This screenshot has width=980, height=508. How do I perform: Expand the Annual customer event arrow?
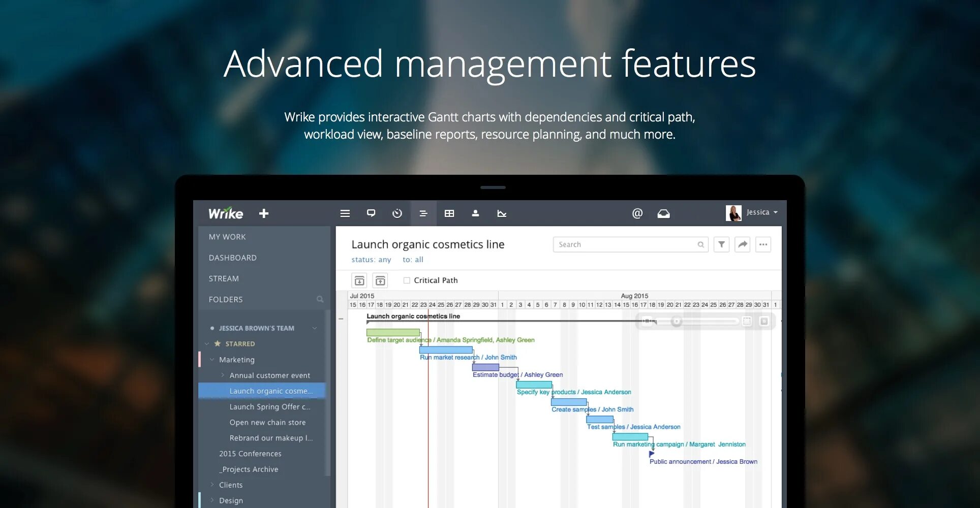[x=223, y=375]
